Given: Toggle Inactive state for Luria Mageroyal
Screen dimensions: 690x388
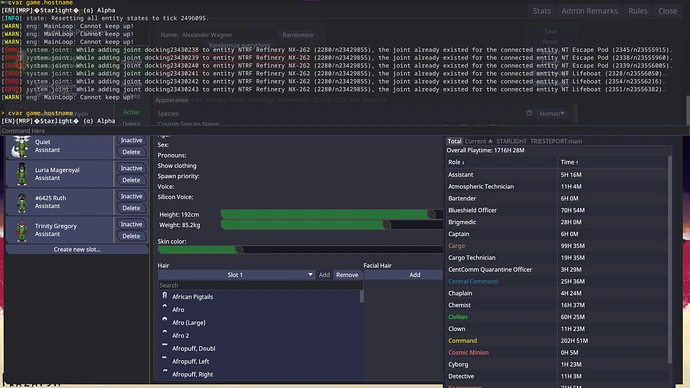Looking at the screenshot, I should (x=131, y=168).
